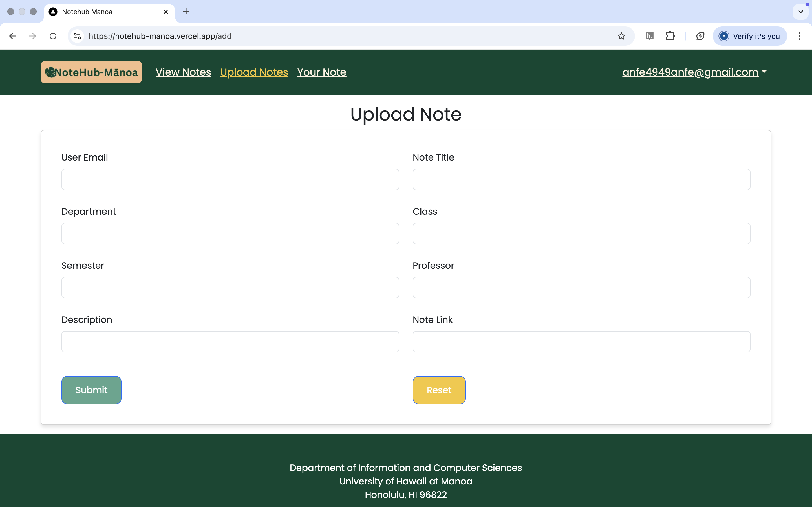Click the browser reload icon
The image size is (812, 507).
53,36
